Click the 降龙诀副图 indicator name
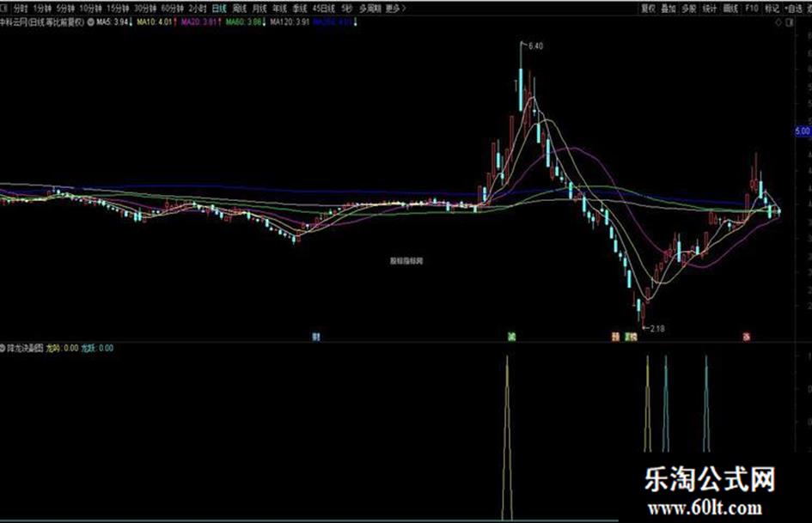The width and height of the screenshot is (812, 523). coord(25,348)
